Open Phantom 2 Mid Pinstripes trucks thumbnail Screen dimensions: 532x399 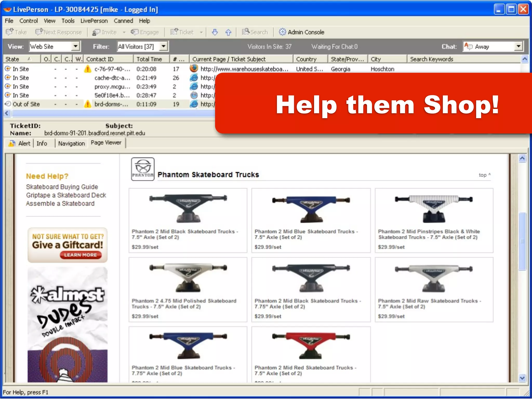434,209
